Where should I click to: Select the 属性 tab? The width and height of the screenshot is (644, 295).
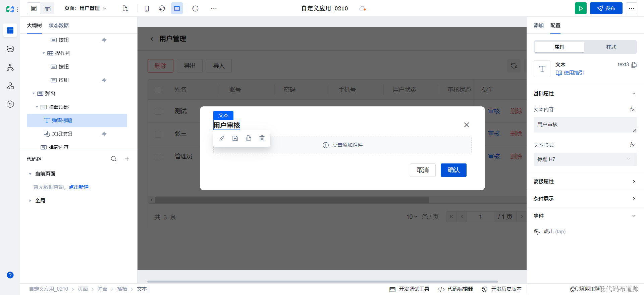559,47
